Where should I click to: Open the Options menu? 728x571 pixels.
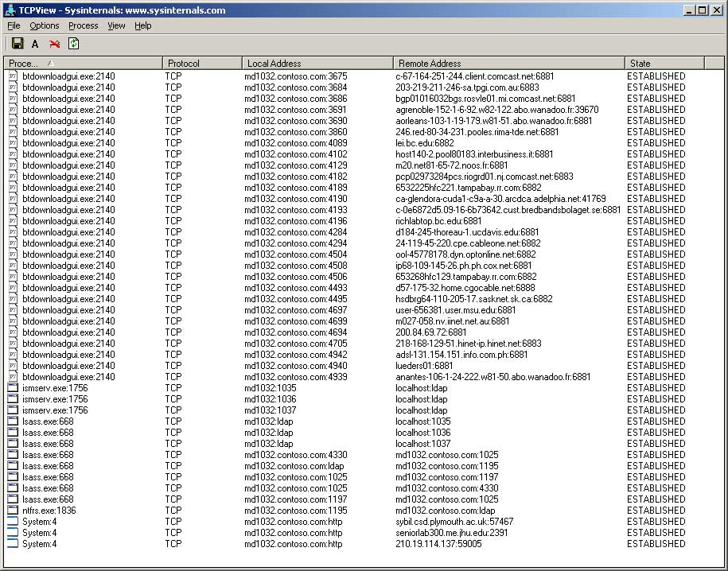pos(45,25)
